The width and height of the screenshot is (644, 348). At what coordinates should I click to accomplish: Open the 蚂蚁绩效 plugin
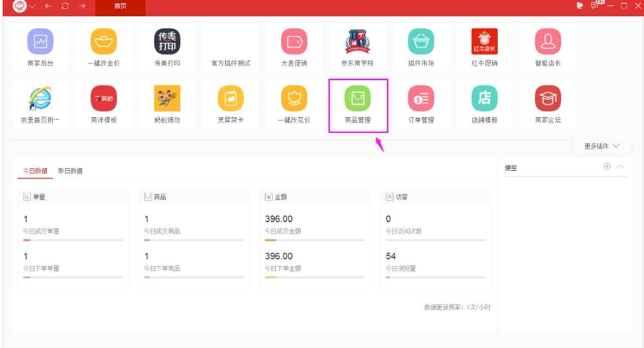coord(167,98)
